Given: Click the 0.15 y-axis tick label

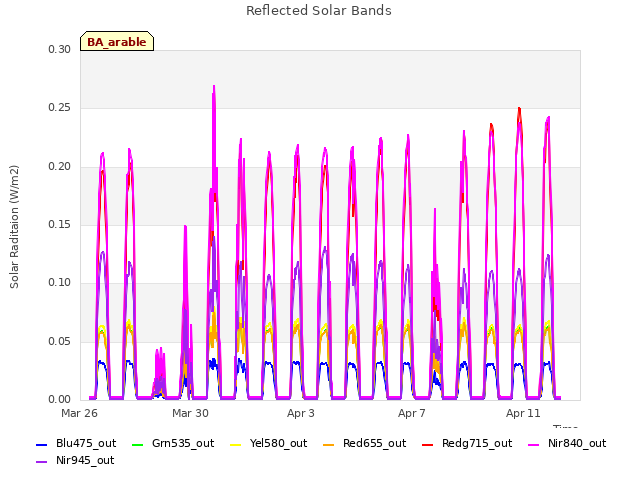Looking at the screenshot, I should [x=59, y=224].
